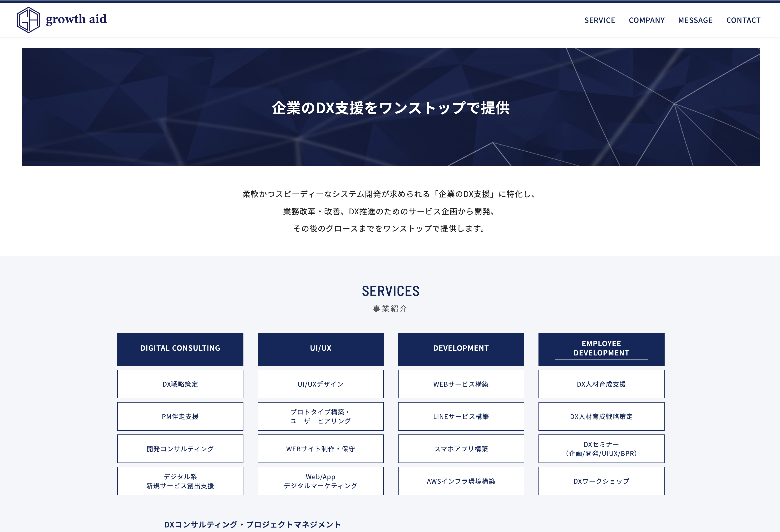The image size is (780, 532).
Task: Click the CONTACT navigation link
Action: click(743, 19)
